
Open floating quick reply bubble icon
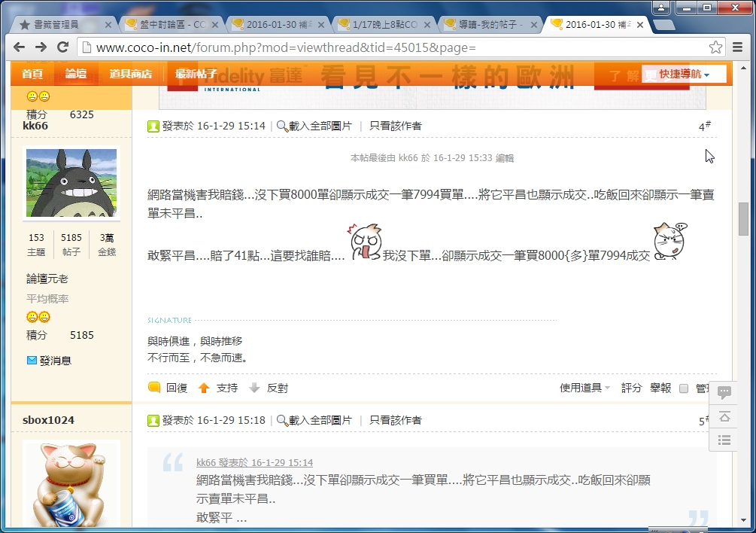tap(724, 391)
